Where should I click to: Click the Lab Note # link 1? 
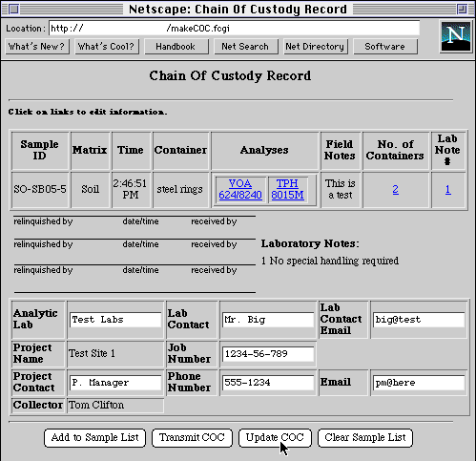[448, 190]
